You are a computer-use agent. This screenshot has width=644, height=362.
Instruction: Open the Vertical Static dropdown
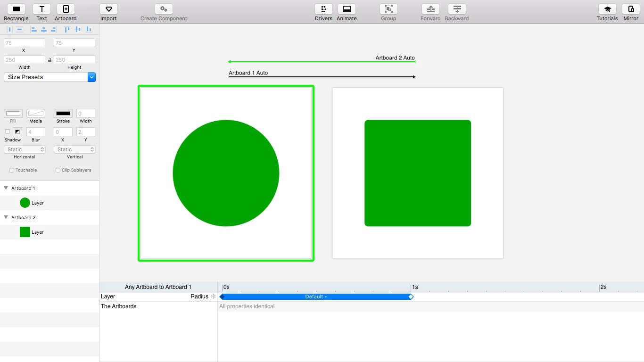(74, 149)
